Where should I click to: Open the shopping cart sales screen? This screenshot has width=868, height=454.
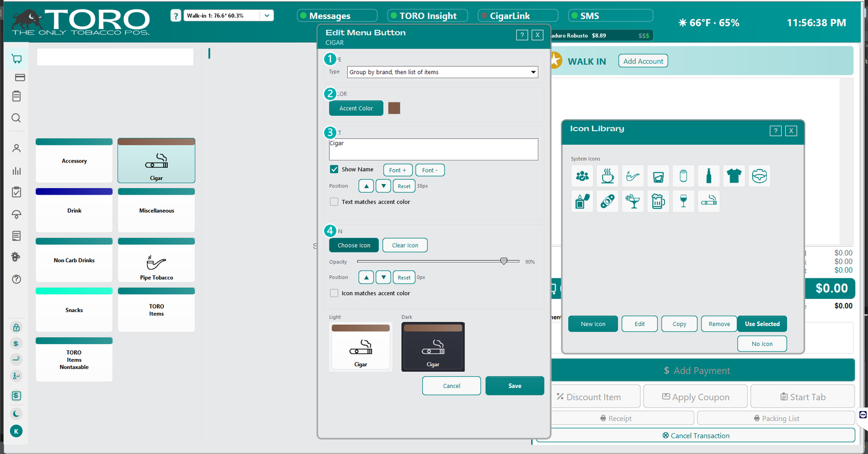click(x=16, y=58)
